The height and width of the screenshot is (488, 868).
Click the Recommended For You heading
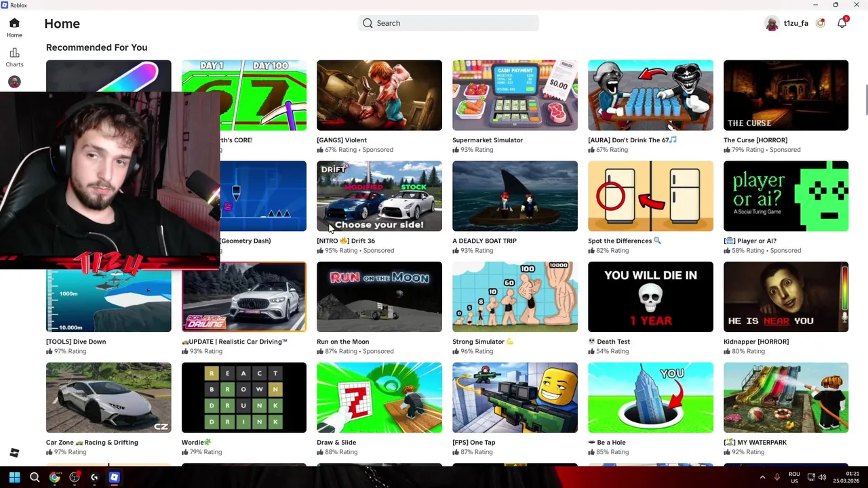pyautogui.click(x=96, y=47)
